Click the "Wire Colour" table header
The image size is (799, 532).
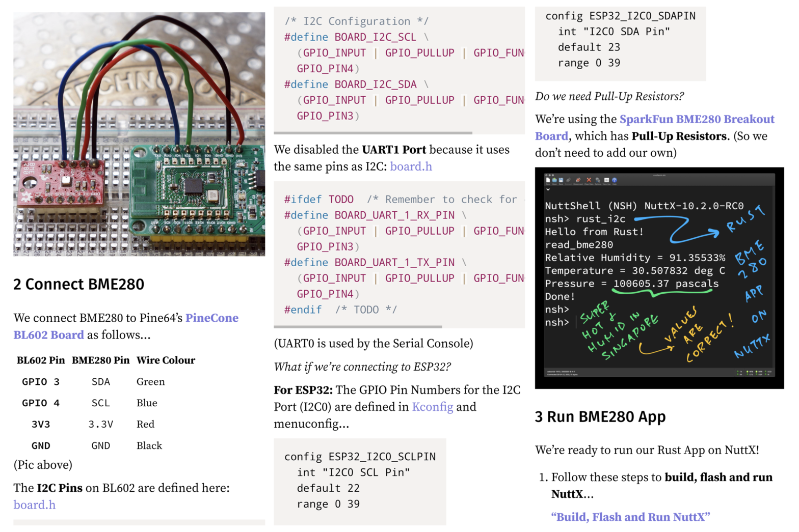point(166,360)
